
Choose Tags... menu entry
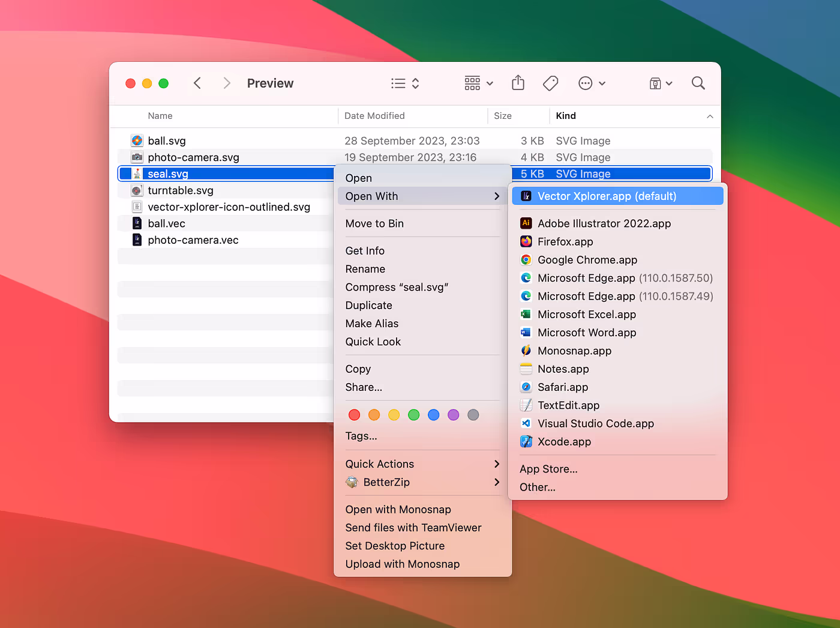tap(422, 436)
